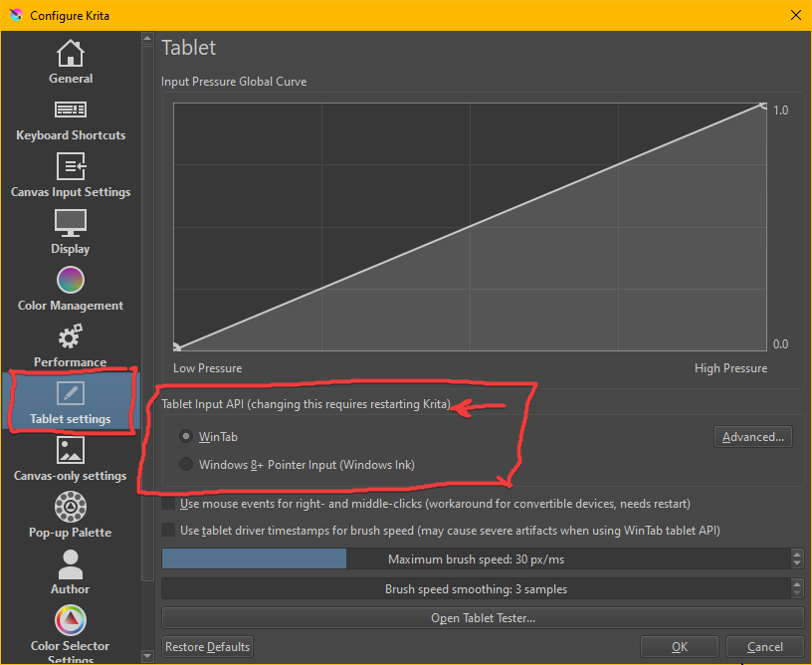Click the "Low Pressure" axis label

pyautogui.click(x=207, y=368)
